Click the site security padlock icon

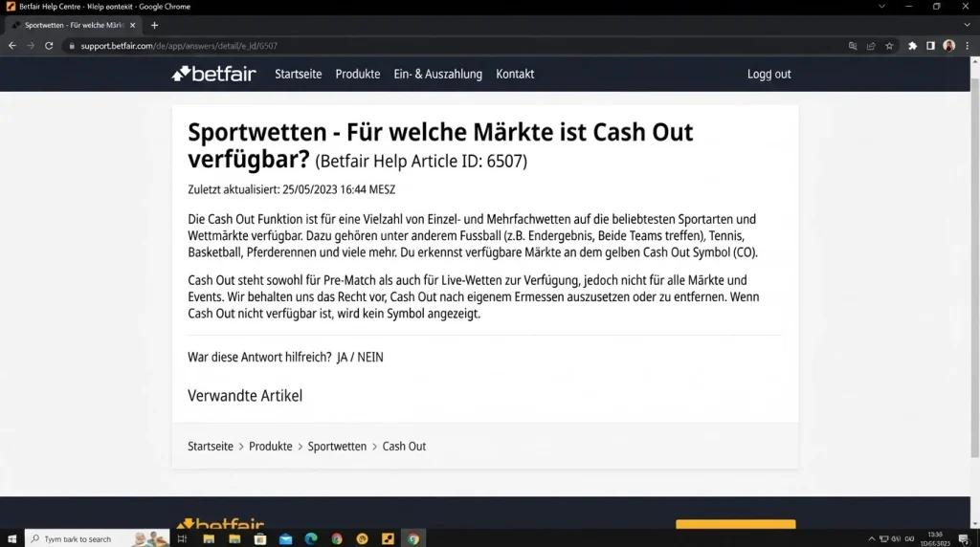click(72, 46)
